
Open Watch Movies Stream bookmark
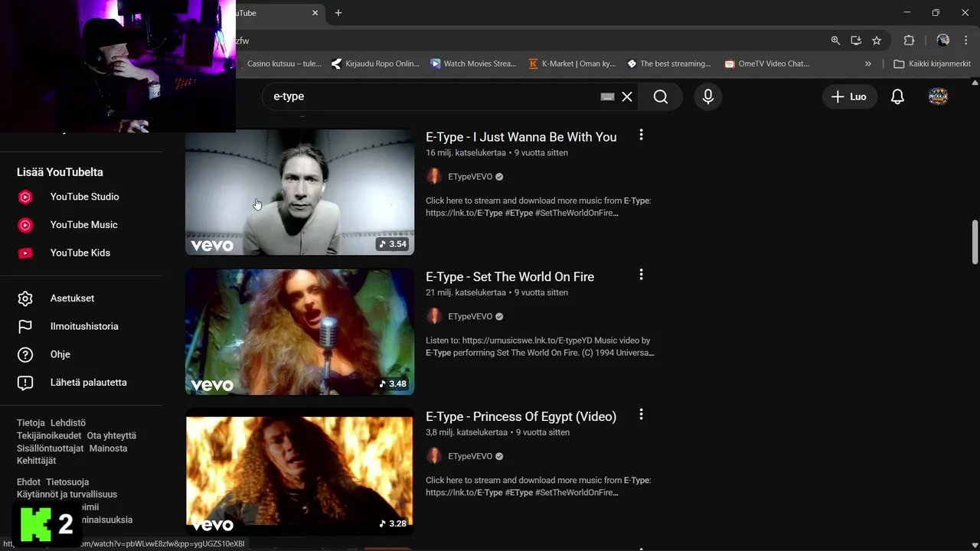[473, 64]
